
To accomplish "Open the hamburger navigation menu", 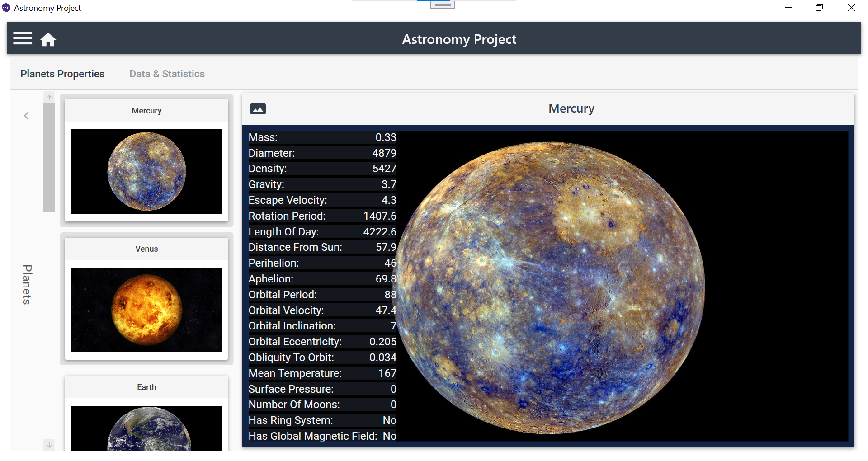I will tap(22, 38).
